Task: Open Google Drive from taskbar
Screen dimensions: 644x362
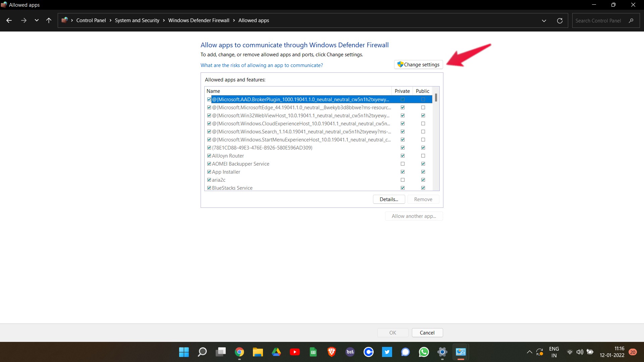Action: [x=276, y=352]
